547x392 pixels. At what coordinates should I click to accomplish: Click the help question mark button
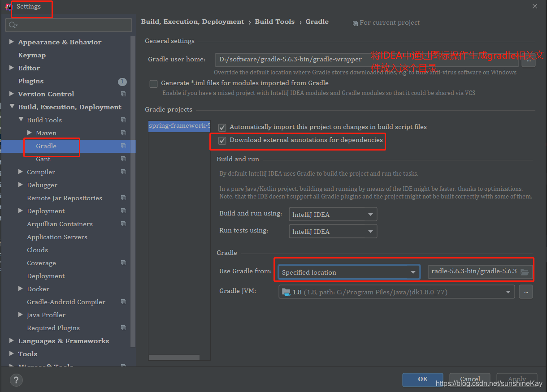pyautogui.click(x=16, y=380)
